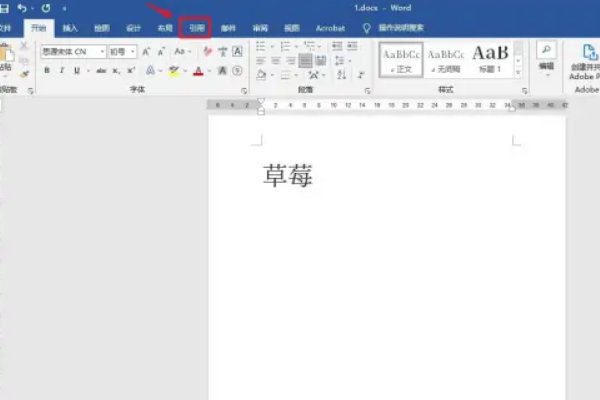This screenshot has height=400, width=600.
Task: Click the Save icon in title bar
Action: [5, 8]
